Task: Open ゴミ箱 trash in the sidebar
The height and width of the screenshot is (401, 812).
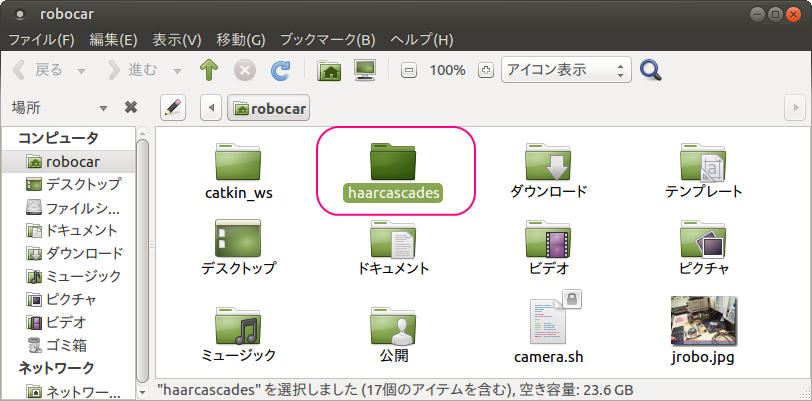Action: (x=68, y=345)
